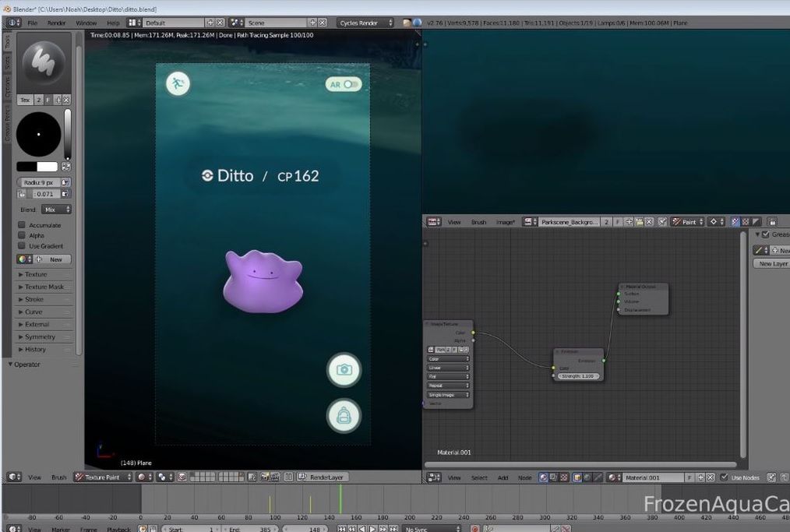This screenshot has height=532, width=790.
Task: Open the info editor type selector icon
Action: (x=13, y=23)
